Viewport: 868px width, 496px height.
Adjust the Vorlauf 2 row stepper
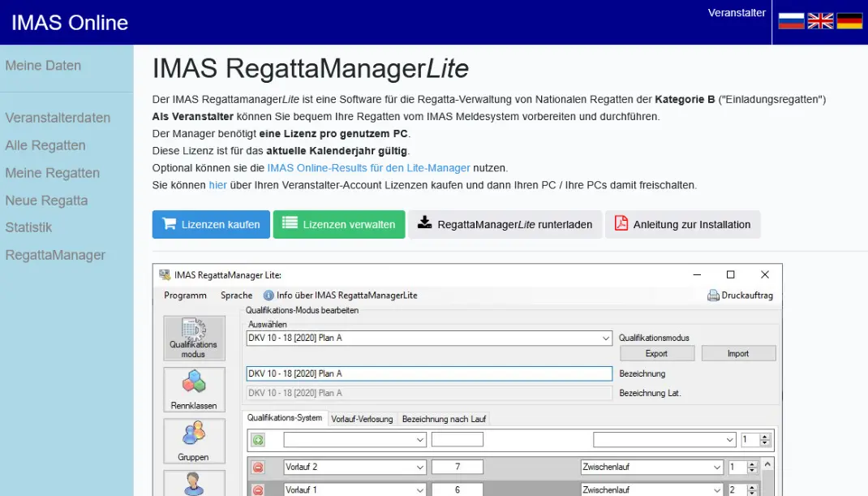[752, 468]
